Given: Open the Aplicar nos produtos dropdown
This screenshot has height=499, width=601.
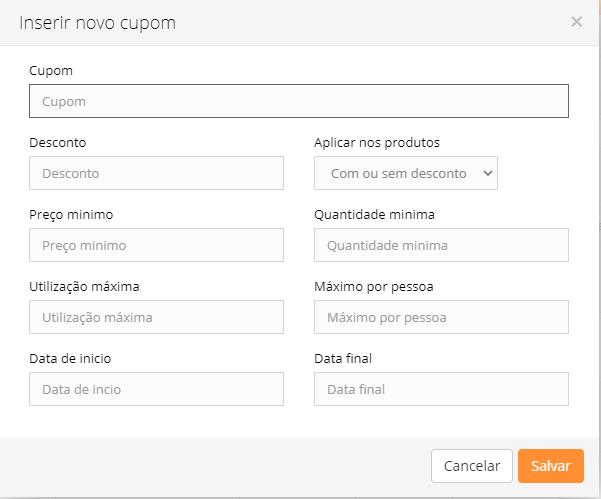Looking at the screenshot, I should [x=405, y=173].
